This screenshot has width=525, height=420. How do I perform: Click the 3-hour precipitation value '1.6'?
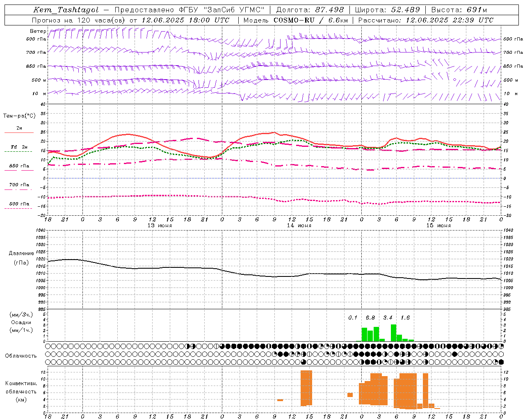click(405, 318)
